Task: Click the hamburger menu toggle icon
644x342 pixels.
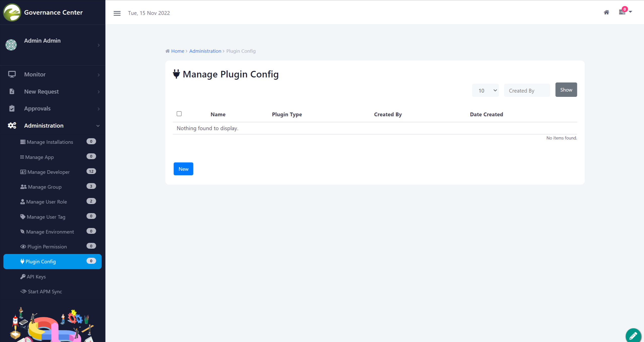Action: [117, 13]
